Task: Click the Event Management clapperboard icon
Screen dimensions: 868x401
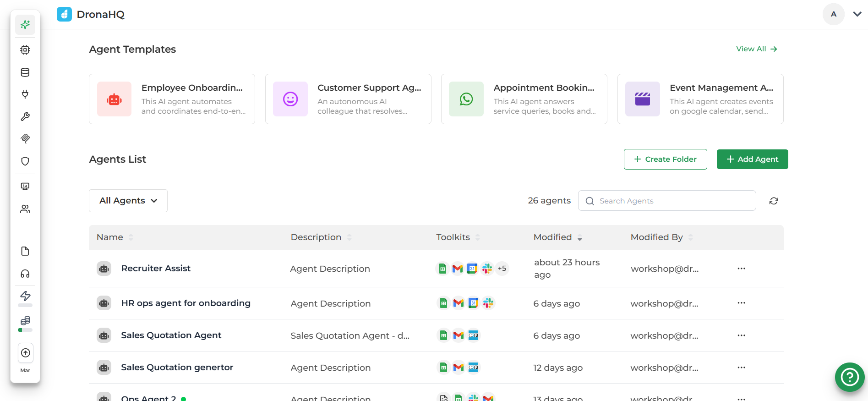Action: pyautogui.click(x=643, y=99)
